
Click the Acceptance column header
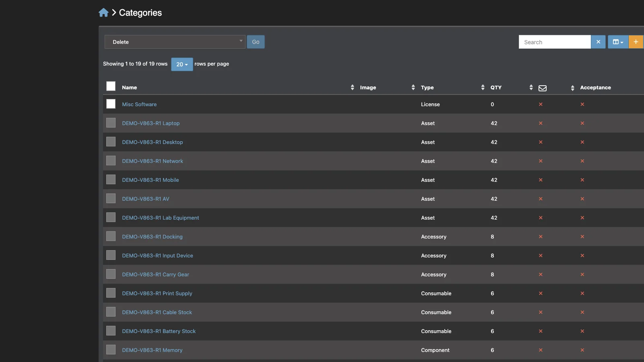pos(595,87)
